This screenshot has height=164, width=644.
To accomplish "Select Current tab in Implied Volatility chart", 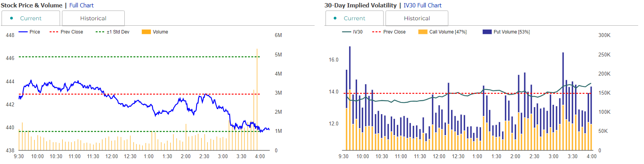I will pos(354,18).
